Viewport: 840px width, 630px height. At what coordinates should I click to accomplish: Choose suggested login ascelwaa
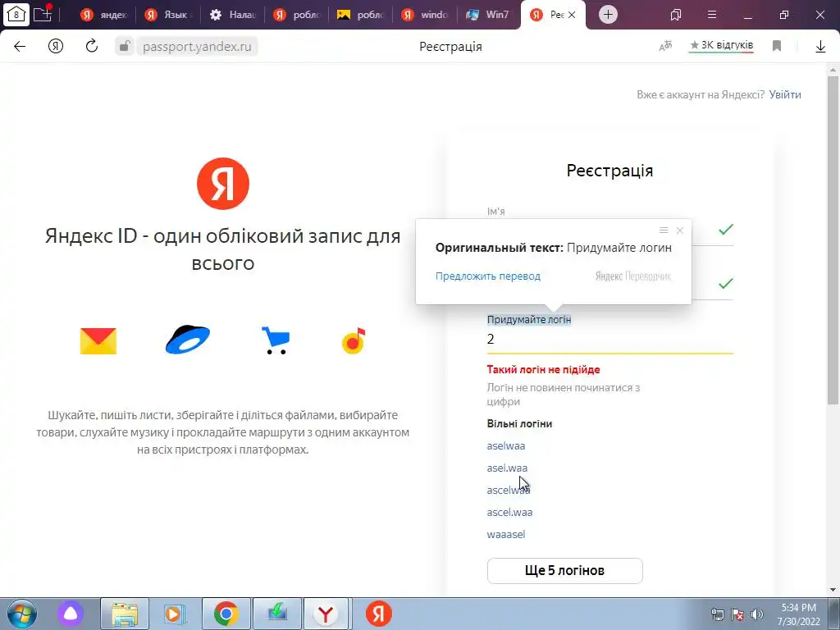coord(509,490)
